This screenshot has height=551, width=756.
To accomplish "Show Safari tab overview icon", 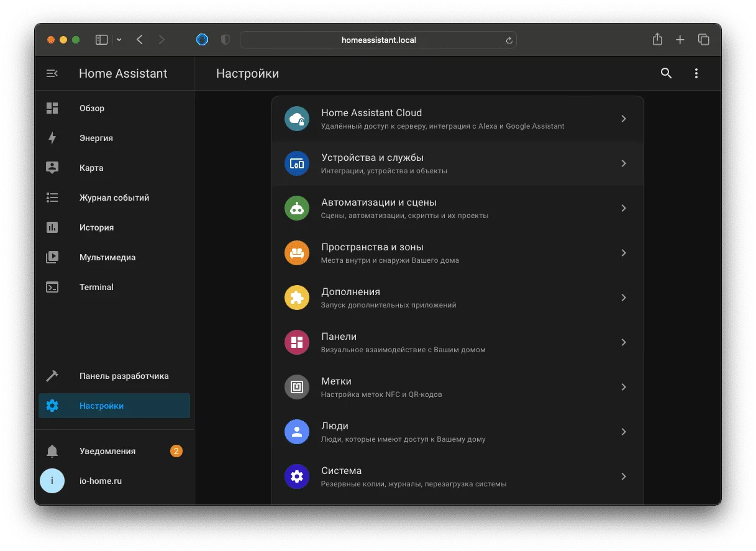I will tap(704, 40).
